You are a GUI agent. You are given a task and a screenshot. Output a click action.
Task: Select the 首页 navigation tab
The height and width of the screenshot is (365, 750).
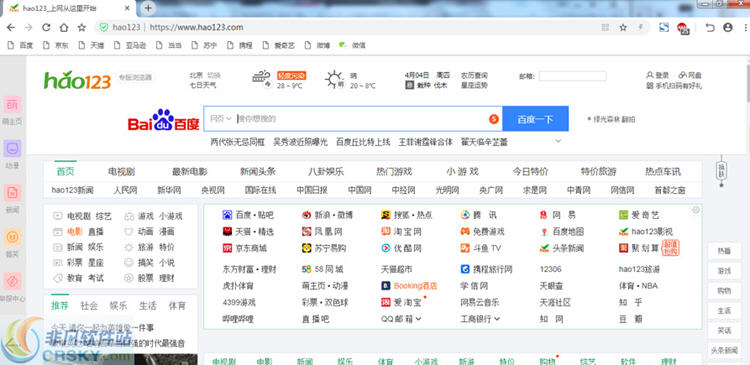click(66, 172)
